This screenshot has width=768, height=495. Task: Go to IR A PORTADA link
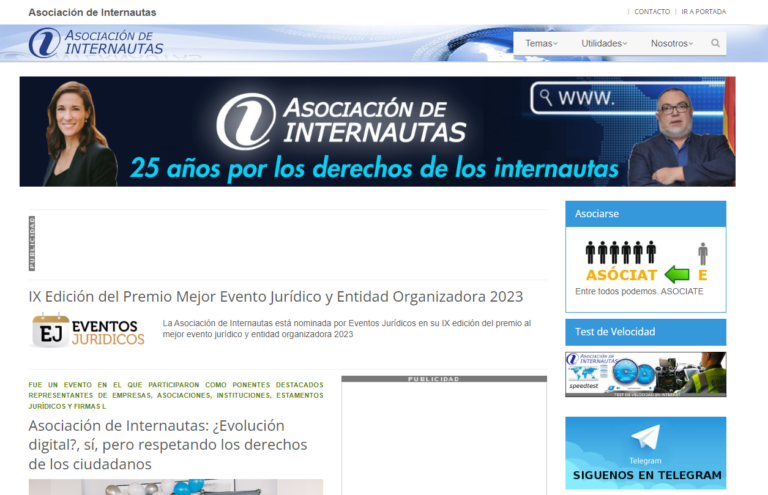tap(704, 12)
